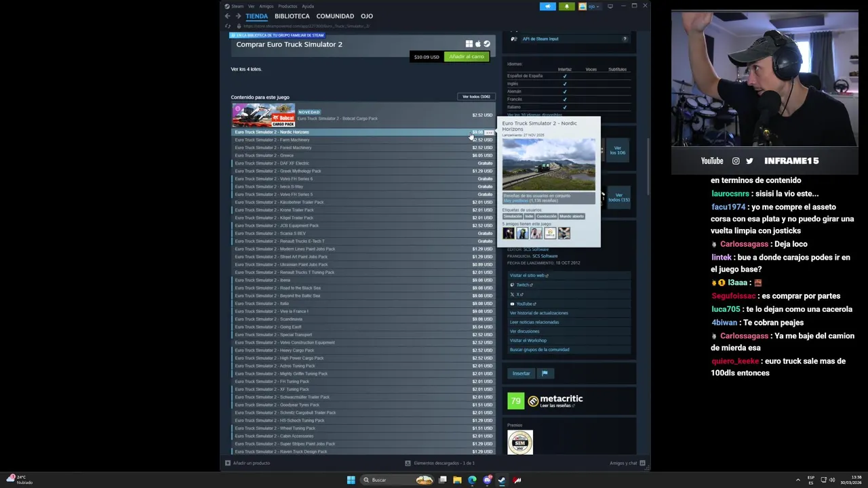Click the store URL address bar
The width and height of the screenshot is (868, 488).
(x=307, y=26)
